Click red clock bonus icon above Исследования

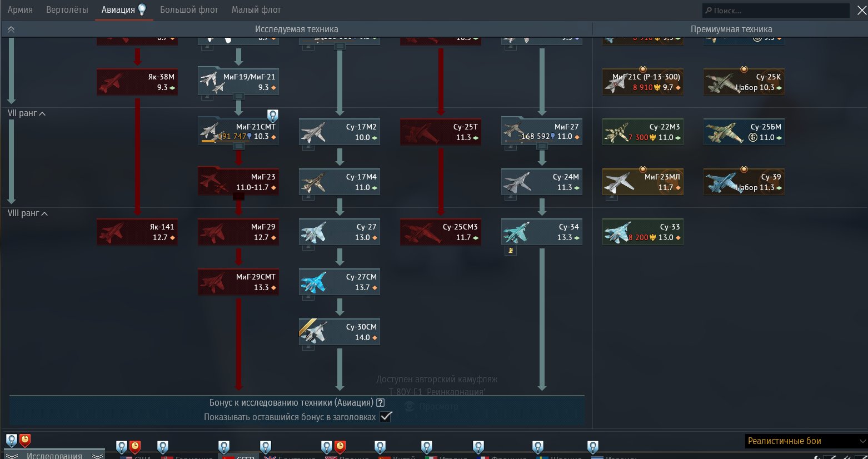point(25,441)
